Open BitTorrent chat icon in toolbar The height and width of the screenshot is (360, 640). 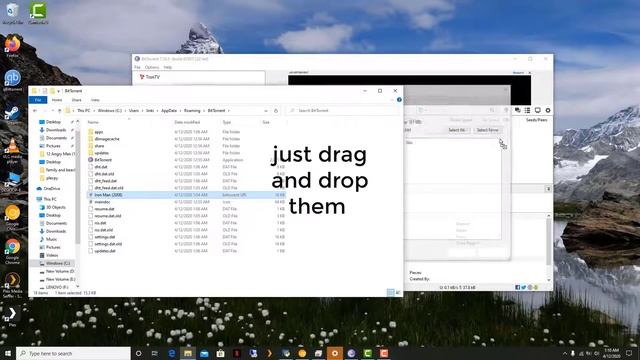(518, 110)
